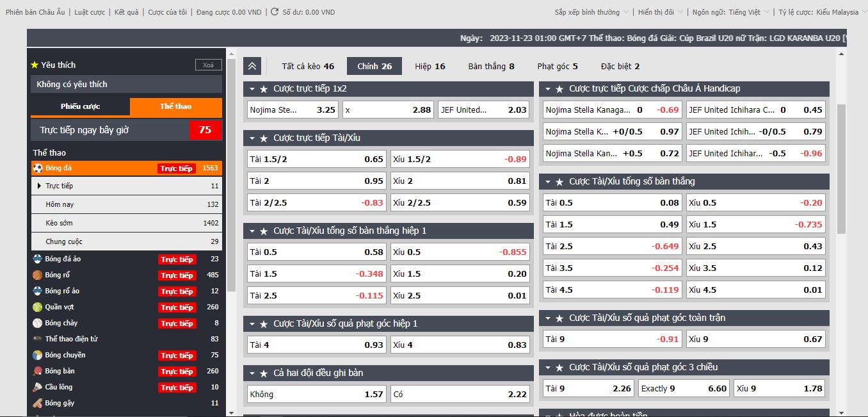
Task: Open the baseball icon beside Bóng chày
Action: point(38,323)
